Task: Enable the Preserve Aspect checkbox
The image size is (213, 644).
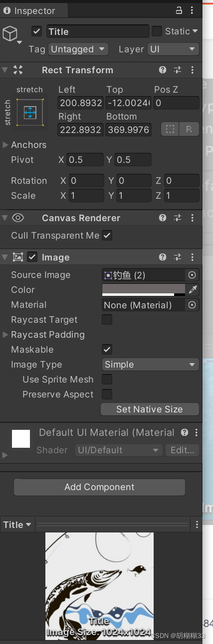Action: tap(107, 394)
